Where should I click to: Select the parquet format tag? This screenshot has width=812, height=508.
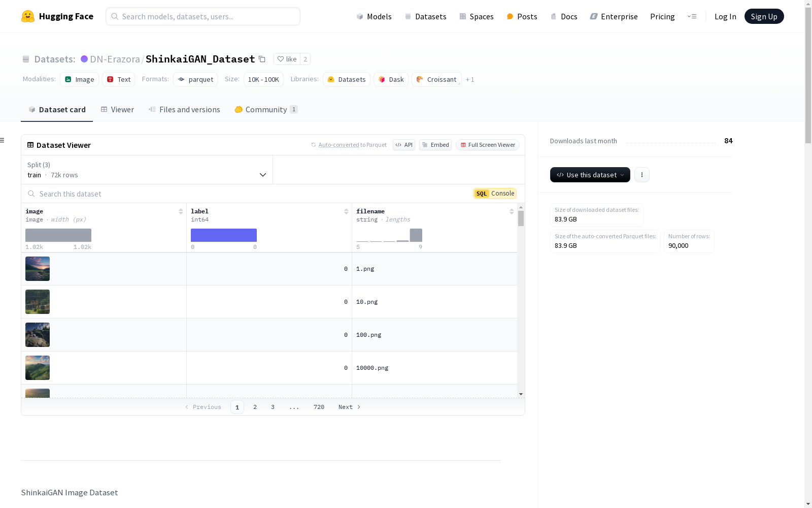point(195,79)
